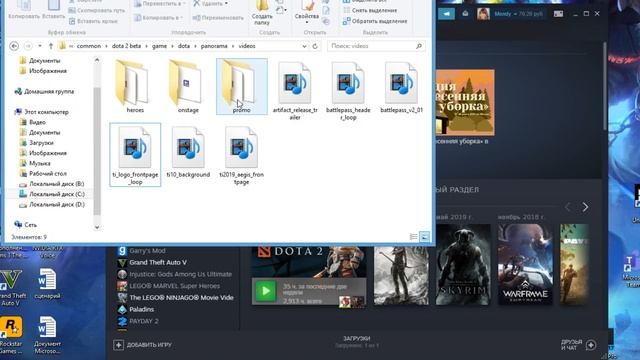Click Обратить выделение in ribbon
This screenshot has width=640, height=360.
pos(375,21)
